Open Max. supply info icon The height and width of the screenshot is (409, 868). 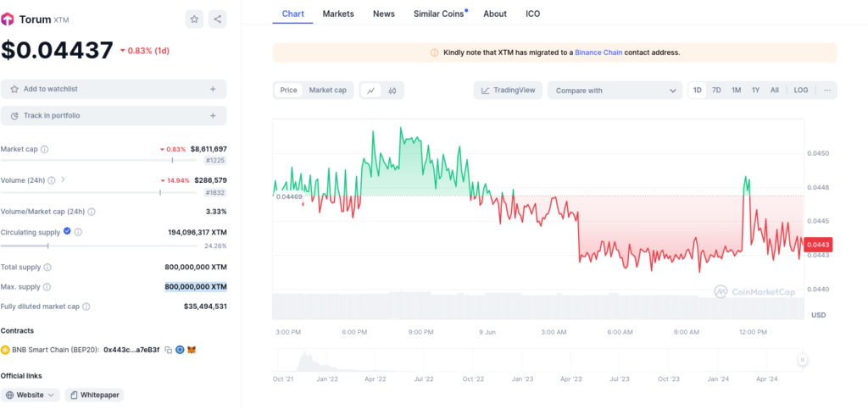point(47,287)
